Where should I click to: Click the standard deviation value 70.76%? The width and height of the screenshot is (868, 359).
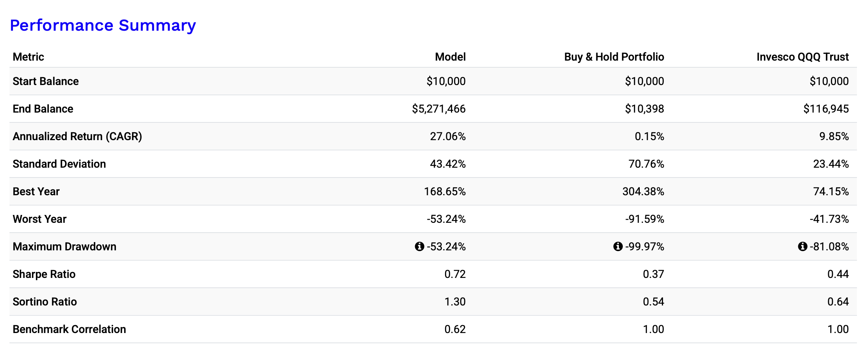(x=646, y=164)
